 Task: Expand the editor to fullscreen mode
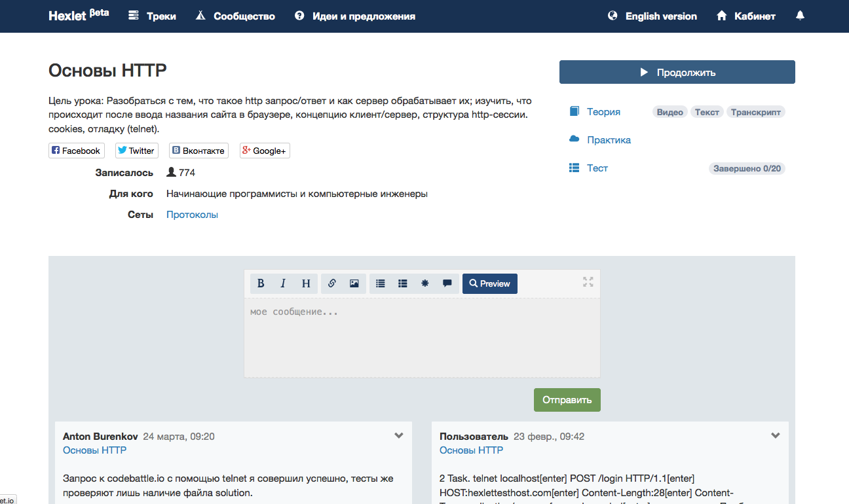(x=587, y=283)
